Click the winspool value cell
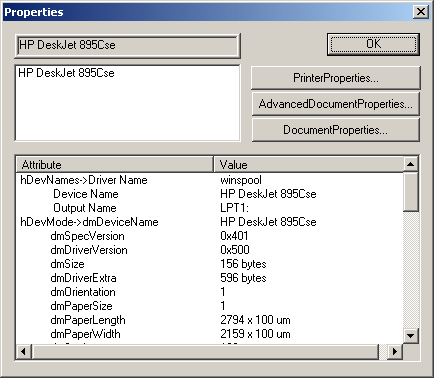The width and height of the screenshot is (434, 378). tap(241, 180)
